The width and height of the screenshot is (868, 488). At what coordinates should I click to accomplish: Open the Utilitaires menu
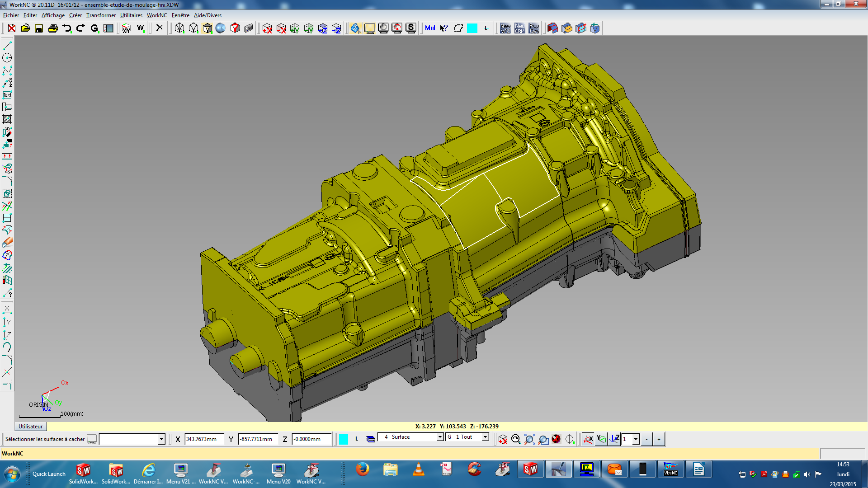(x=131, y=15)
